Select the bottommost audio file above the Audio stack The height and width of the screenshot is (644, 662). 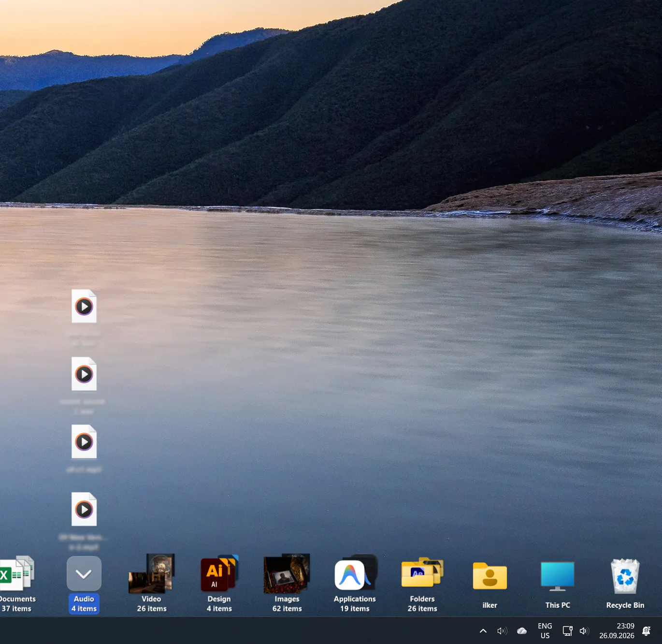coord(84,509)
